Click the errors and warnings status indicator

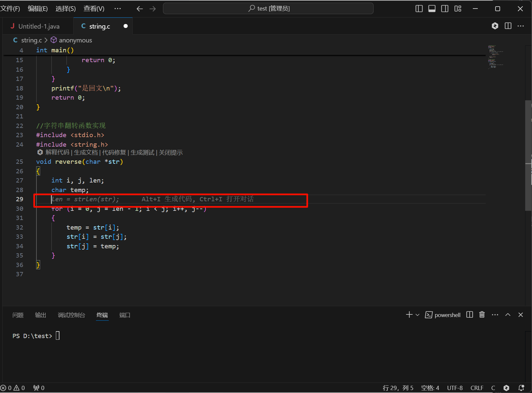tap(13, 388)
